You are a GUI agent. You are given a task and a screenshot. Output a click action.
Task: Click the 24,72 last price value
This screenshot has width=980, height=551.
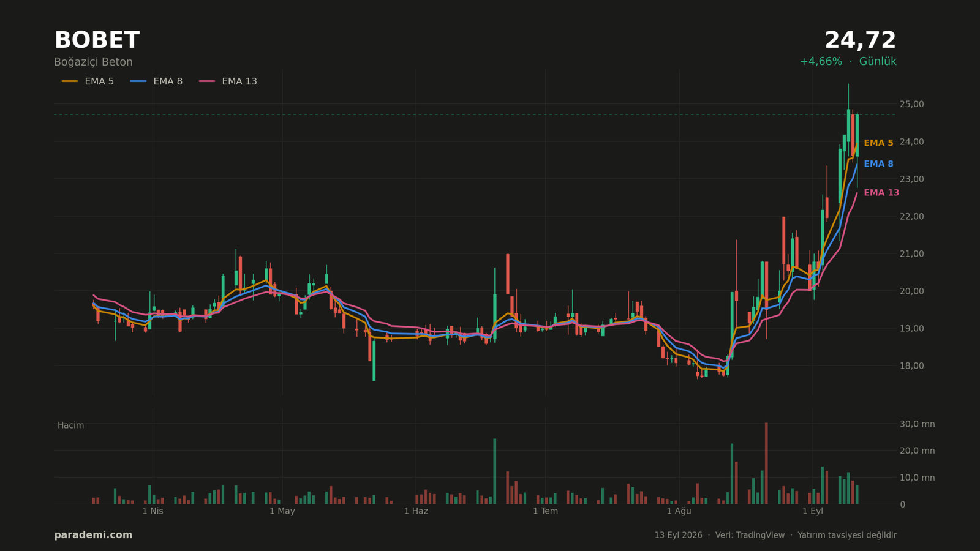coord(860,41)
